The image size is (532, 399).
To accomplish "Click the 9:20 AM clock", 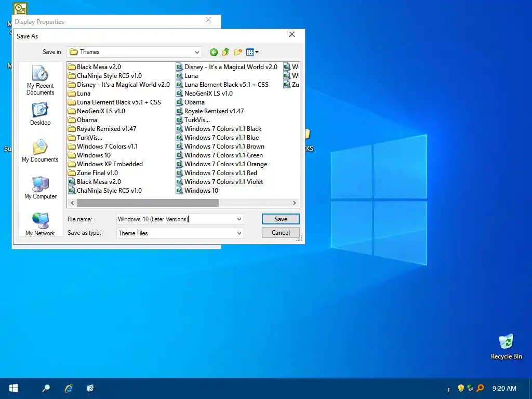I will [x=504, y=388].
